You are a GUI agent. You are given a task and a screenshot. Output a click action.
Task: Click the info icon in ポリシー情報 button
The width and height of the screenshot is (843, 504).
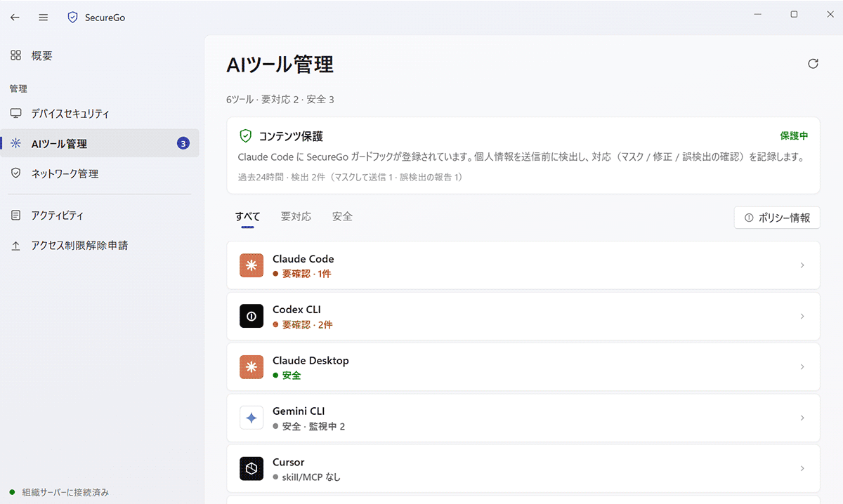point(749,218)
